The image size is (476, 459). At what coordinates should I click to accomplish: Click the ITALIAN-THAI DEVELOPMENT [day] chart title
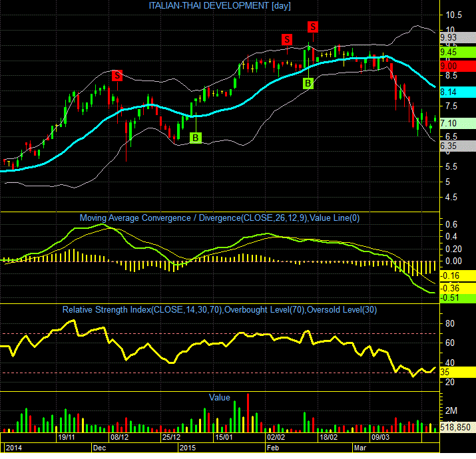(x=220, y=5)
